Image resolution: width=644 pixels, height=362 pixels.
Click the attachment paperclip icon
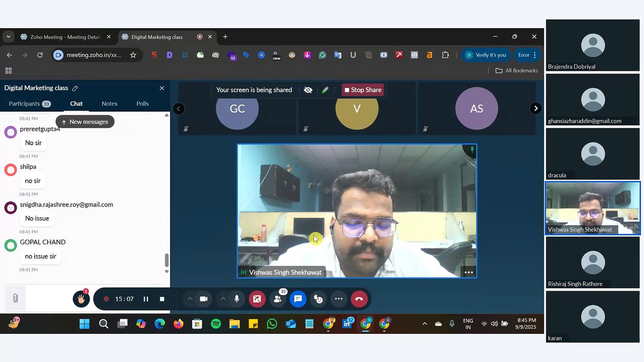tap(16, 299)
